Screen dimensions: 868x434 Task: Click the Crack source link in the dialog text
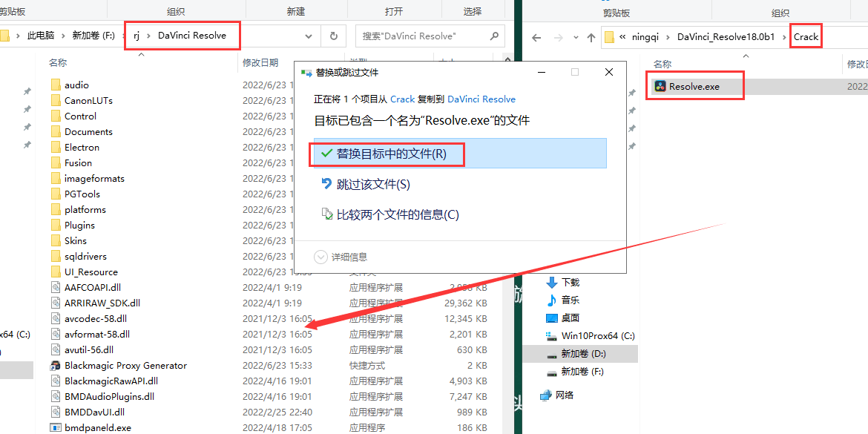coord(403,99)
